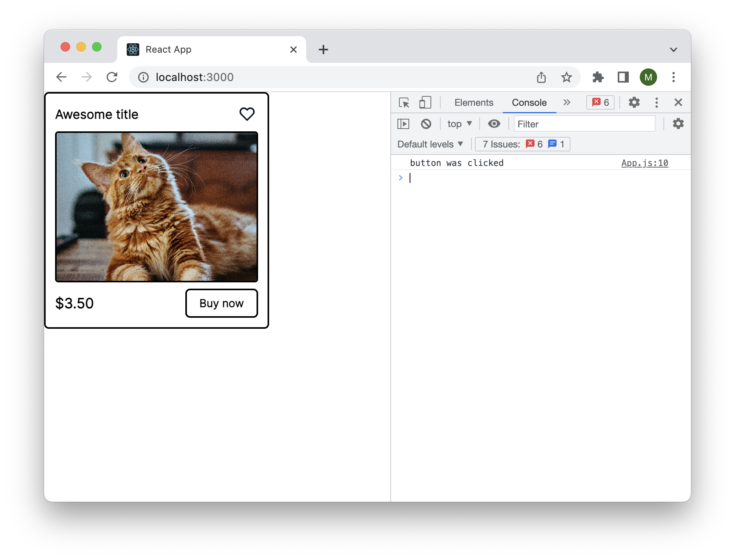Reload the localhost page
Screen dimensions: 735x560
[113, 77]
